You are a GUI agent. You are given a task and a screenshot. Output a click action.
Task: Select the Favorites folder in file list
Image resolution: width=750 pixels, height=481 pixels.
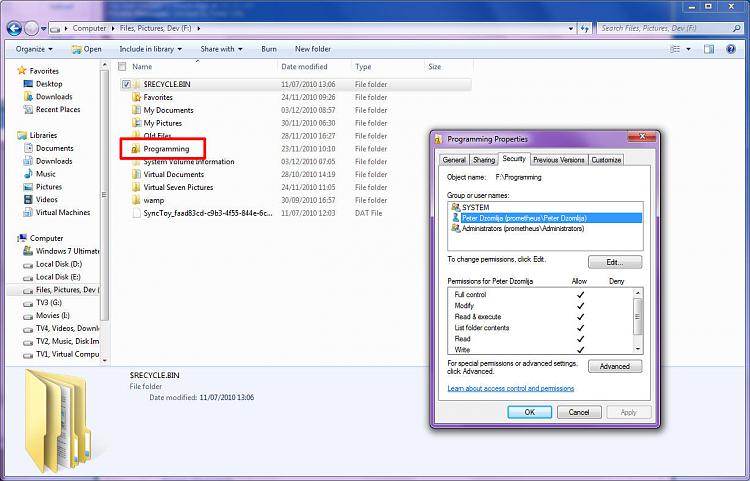[x=158, y=97]
